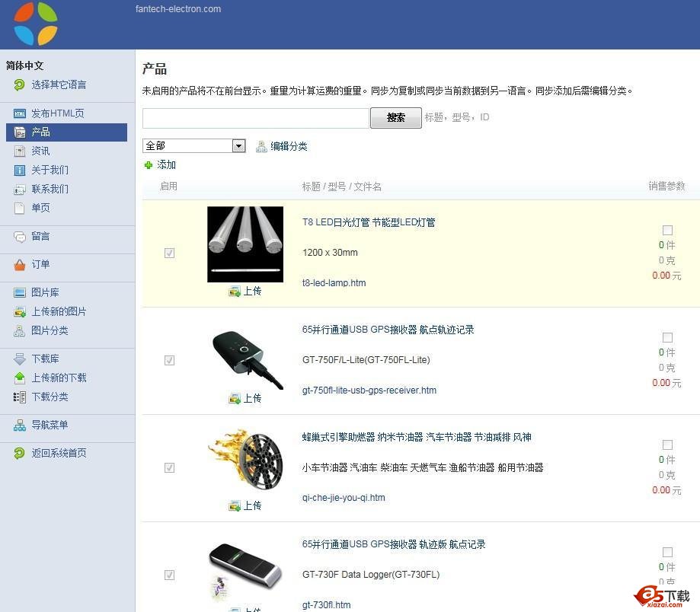700x612 pixels.
Task: Click the 编辑分类 category icon
Action: click(261, 147)
